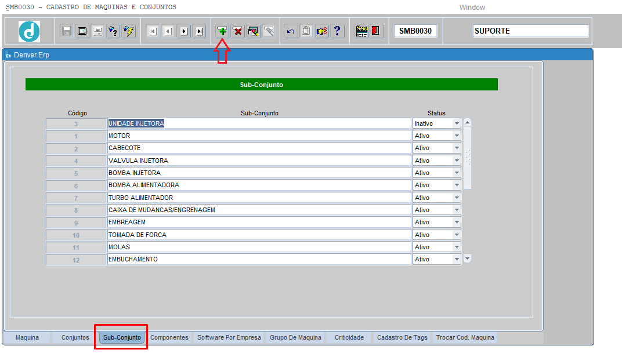Click the clear record icon beside delete
This screenshot has height=364, width=622.
pyautogui.click(x=253, y=31)
